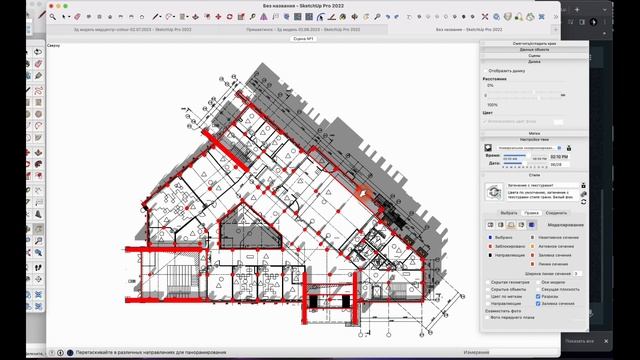Click 'Активное сечение' color swatch
Viewport: 640px width, 360px height.
532,246
